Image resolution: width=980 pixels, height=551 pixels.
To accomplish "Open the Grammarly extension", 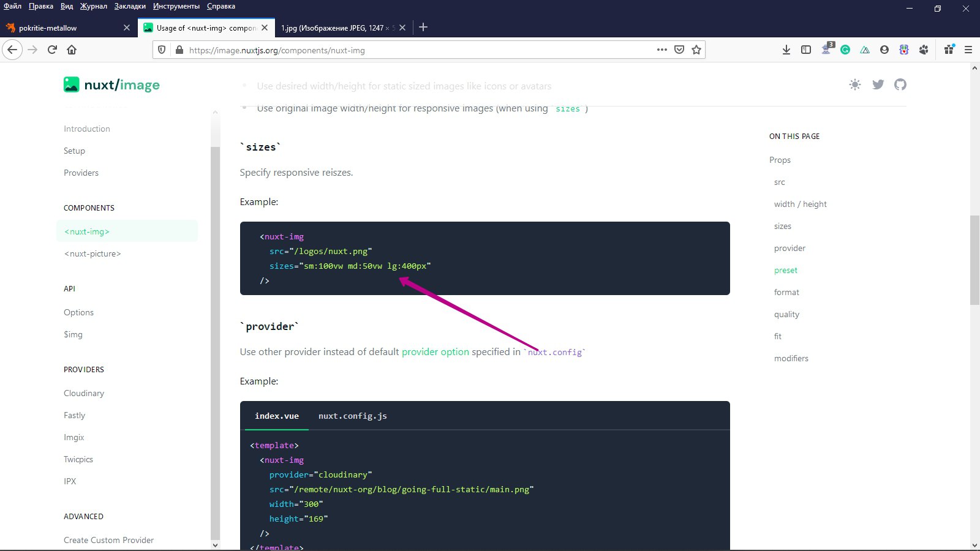I will coord(845,50).
